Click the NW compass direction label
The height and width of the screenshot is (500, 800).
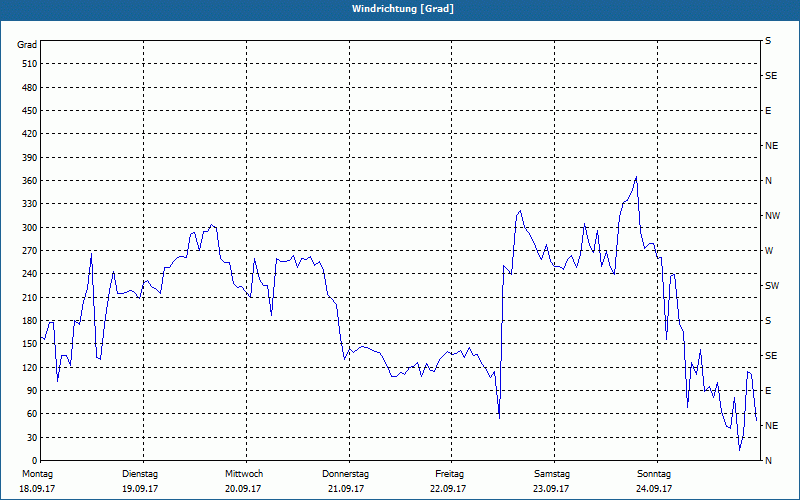click(x=772, y=216)
